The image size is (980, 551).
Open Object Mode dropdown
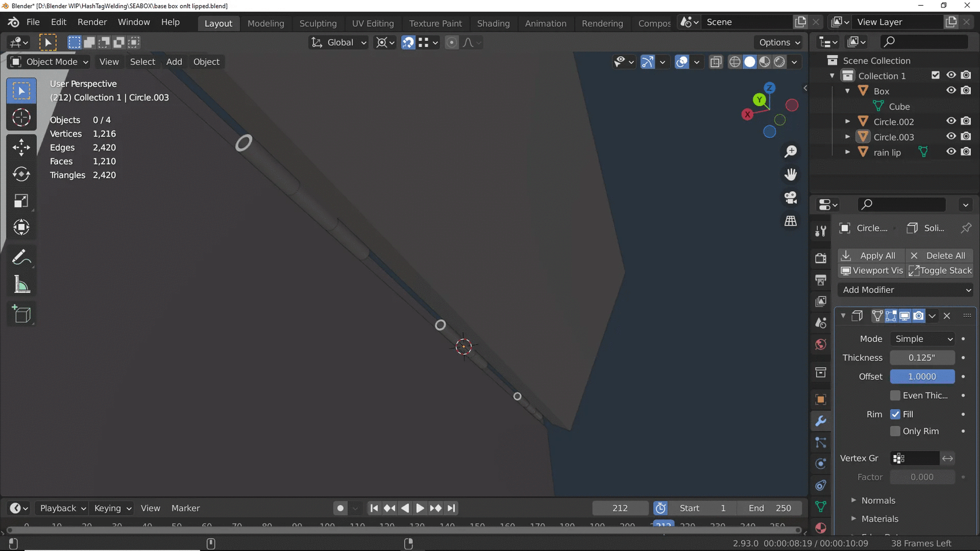(x=49, y=62)
